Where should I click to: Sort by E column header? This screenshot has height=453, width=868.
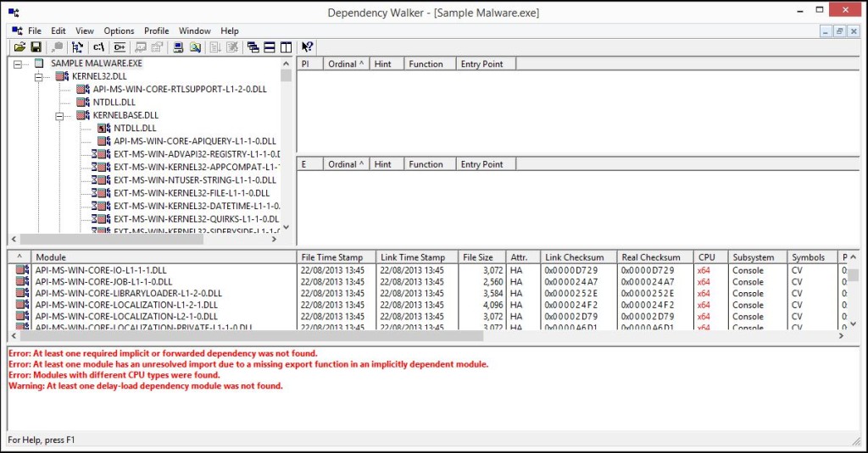(x=309, y=164)
